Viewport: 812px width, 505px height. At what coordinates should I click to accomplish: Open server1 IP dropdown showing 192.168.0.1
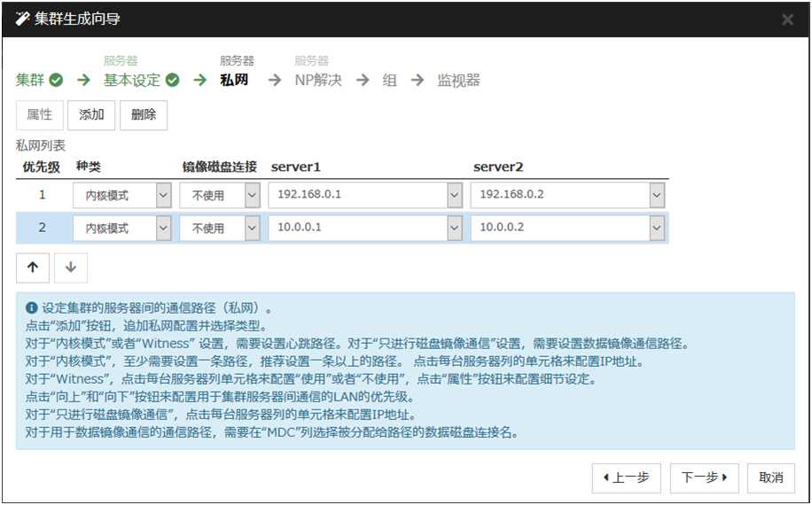(455, 196)
